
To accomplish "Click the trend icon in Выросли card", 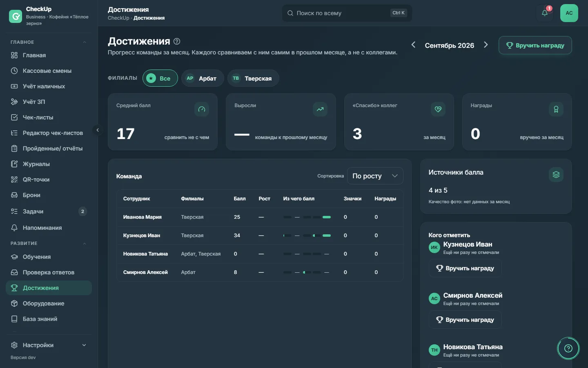I will coord(320,109).
